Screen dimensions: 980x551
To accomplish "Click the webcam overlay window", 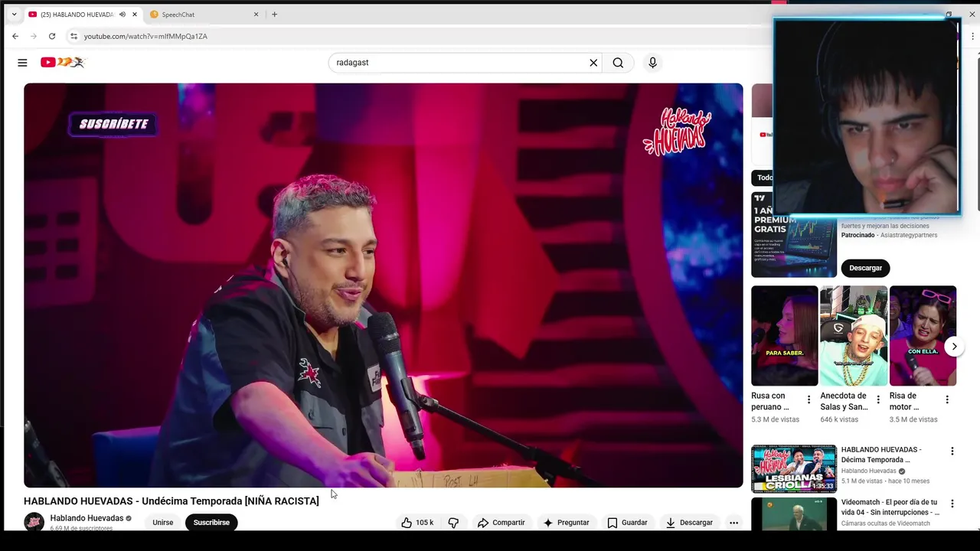I will (x=866, y=116).
